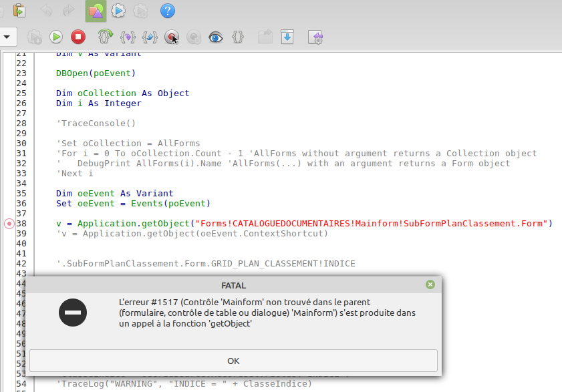Image resolution: width=562 pixels, height=392 pixels.
Task: Click the Import dialog download icon
Action: (x=287, y=37)
